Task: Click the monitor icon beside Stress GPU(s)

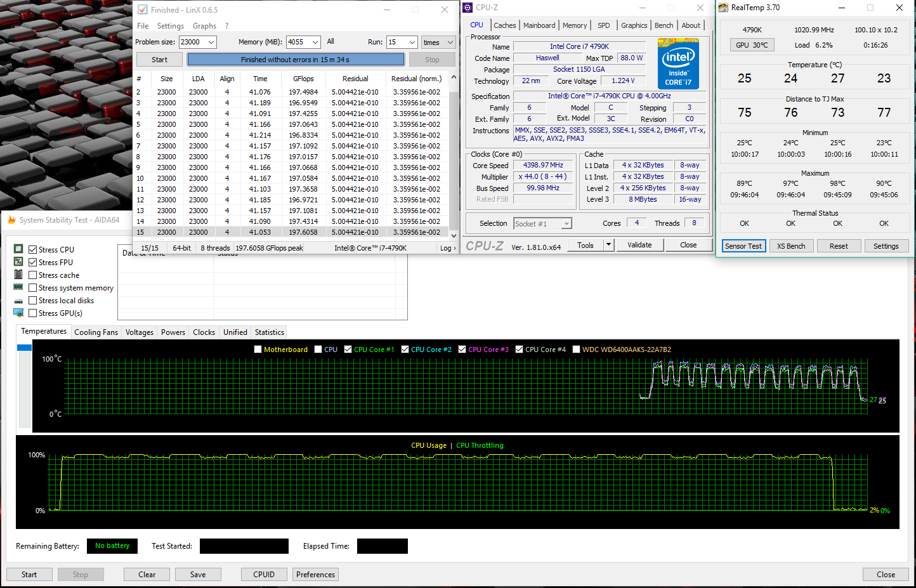Action: click(x=18, y=313)
